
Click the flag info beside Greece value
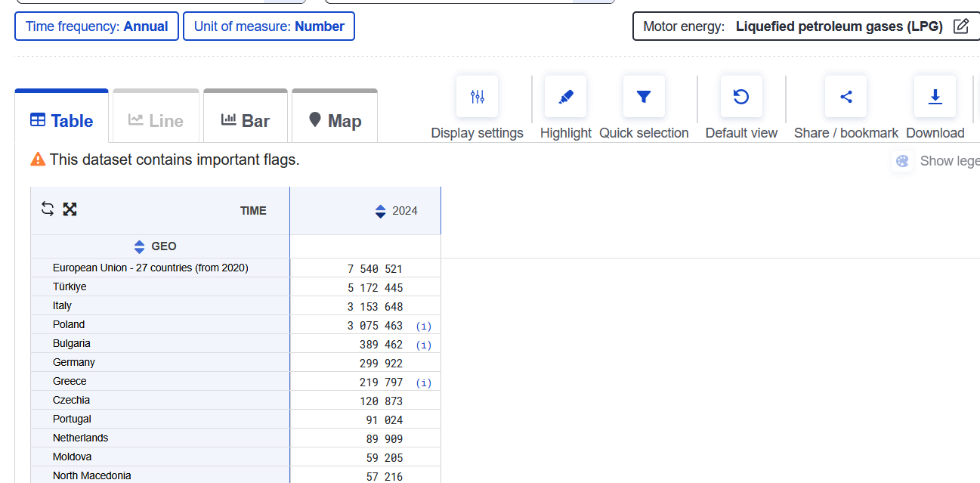[x=424, y=382]
